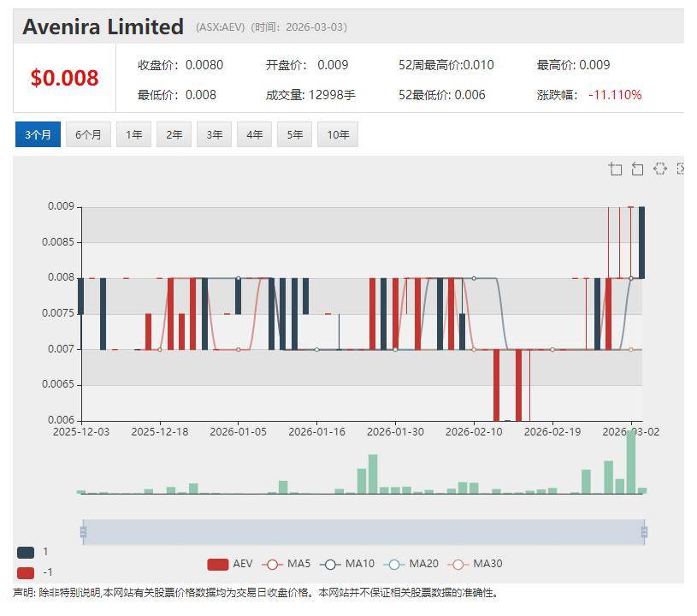The image size is (697, 616).
Task: Switch to the 6个月 time range tab
Action: tap(88, 134)
